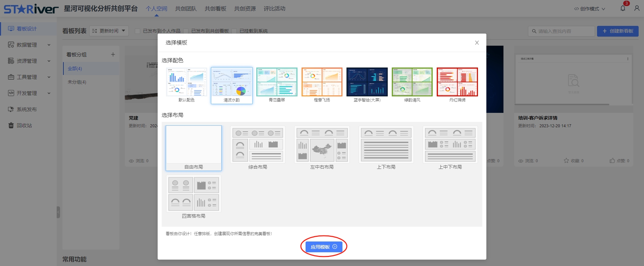The image size is (644, 266).
Task: Click the thumbs-up 点赞 icon on card
Action: (x=612, y=161)
